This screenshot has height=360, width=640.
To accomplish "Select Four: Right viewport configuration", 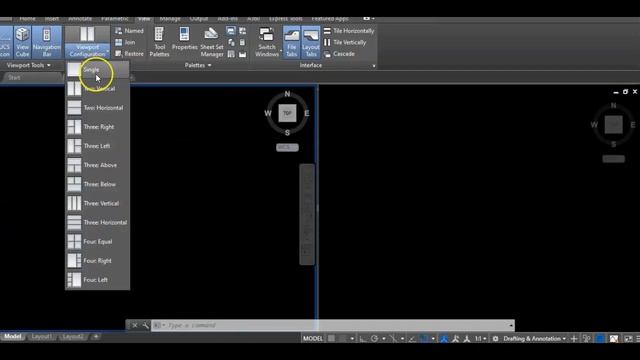I will [x=98, y=261].
